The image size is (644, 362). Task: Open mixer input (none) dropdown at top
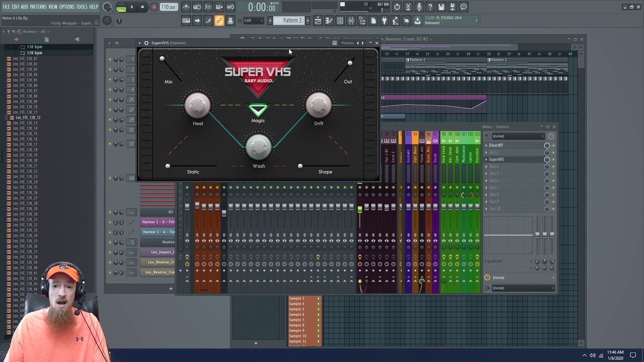518,136
